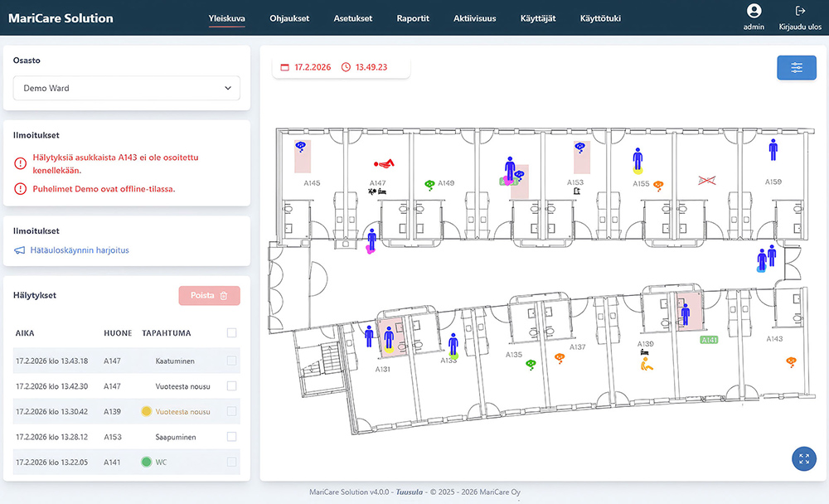Open the Osasto Demo Ward dropdown

[127, 88]
